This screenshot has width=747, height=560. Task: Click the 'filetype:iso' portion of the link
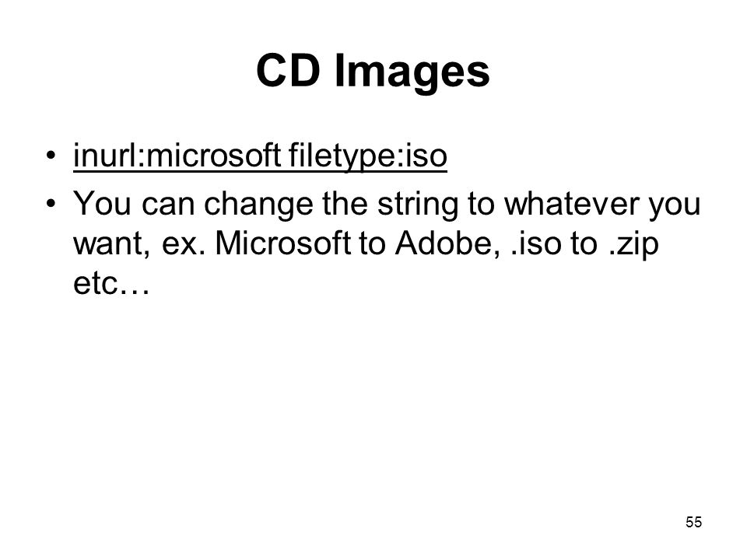368,156
